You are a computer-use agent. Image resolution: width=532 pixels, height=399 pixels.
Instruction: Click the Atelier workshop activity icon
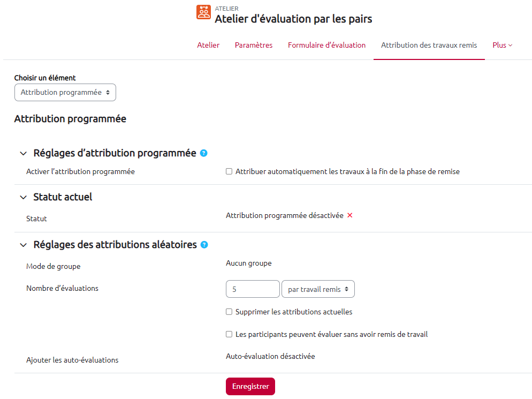[204, 12]
